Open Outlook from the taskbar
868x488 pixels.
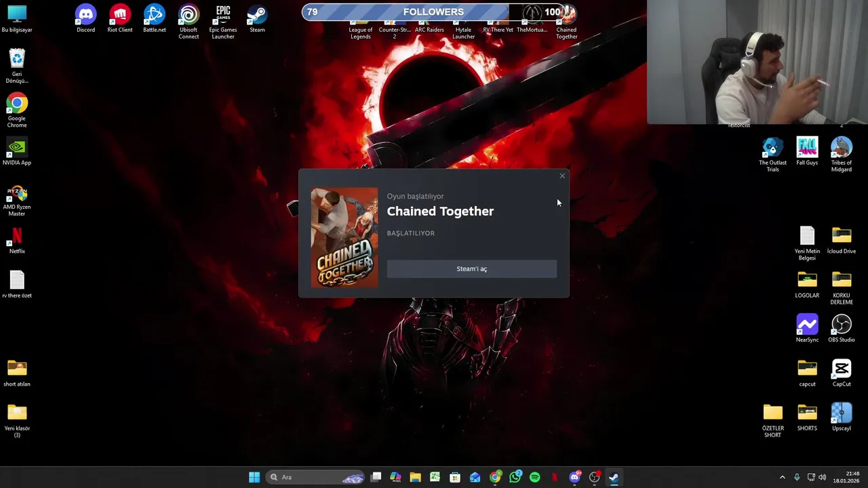pyautogui.click(x=475, y=477)
